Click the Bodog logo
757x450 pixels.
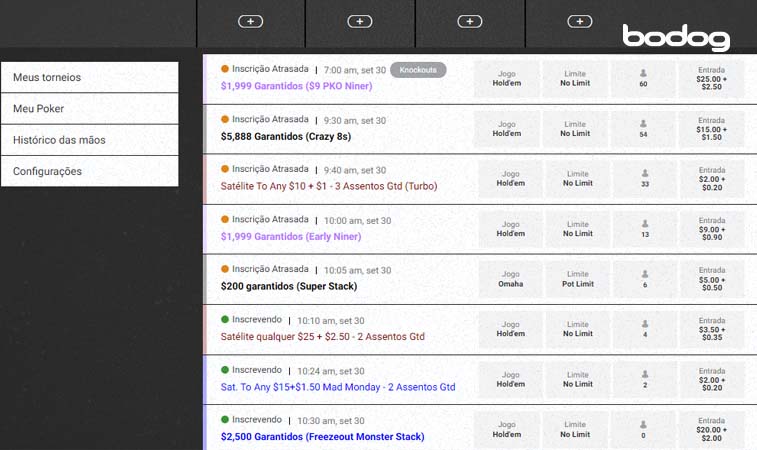[x=676, y=37]
